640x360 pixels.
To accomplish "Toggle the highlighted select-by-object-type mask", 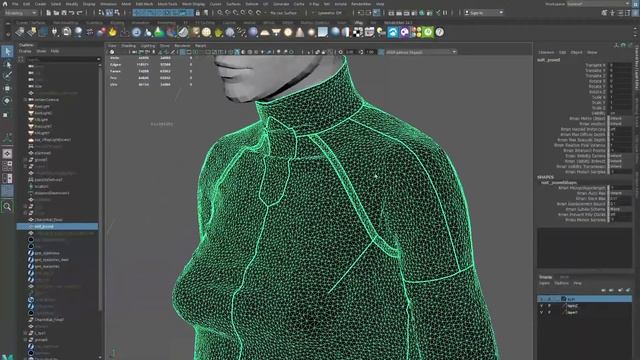I will click(109, 13).
